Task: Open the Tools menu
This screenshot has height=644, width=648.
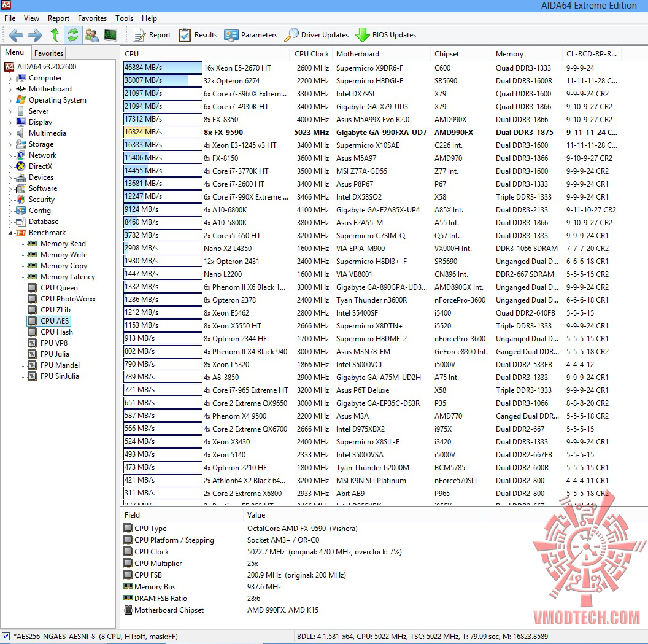Action: 124,18
